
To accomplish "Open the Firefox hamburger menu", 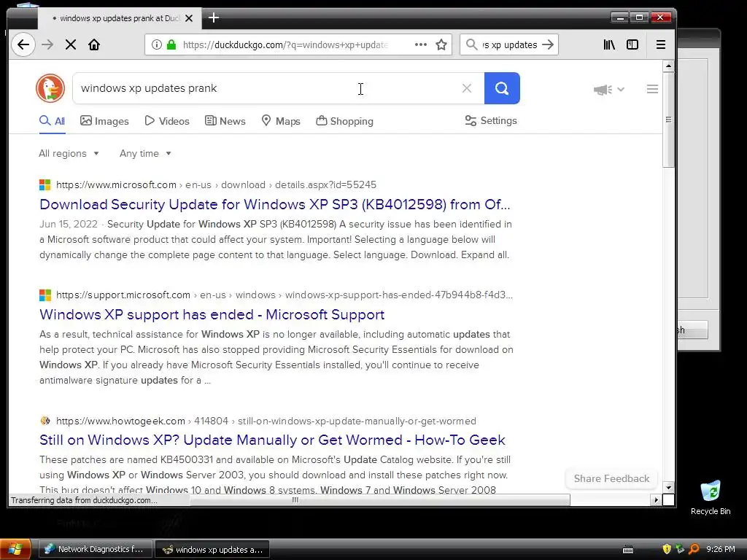I will pos(661,44).
